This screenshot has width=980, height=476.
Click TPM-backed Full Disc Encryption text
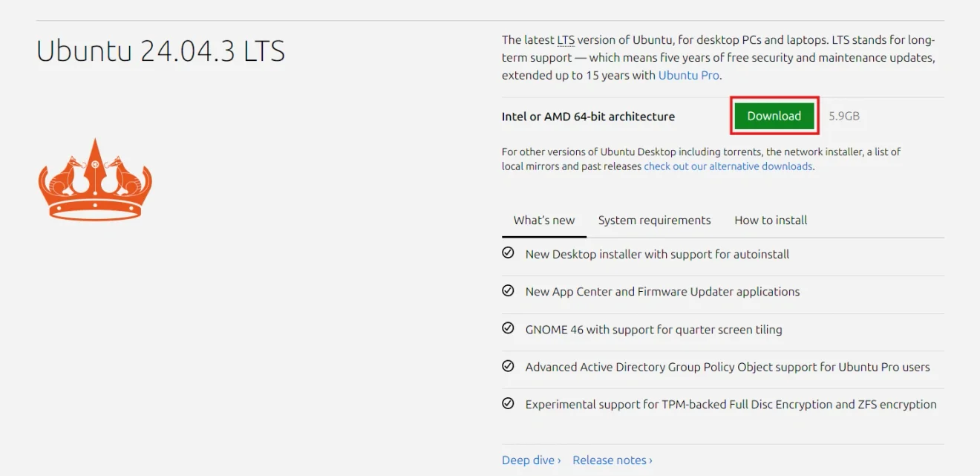(x=731, y=405)
